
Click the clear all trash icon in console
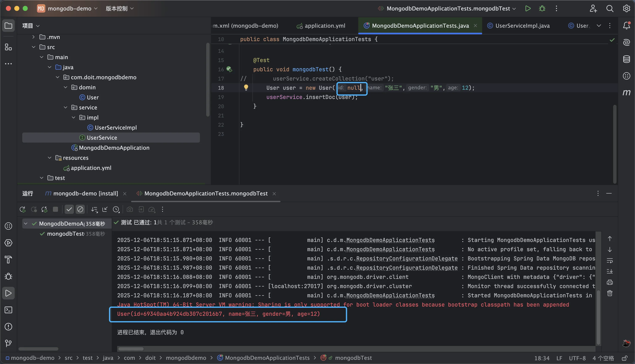tap(610, 293)
